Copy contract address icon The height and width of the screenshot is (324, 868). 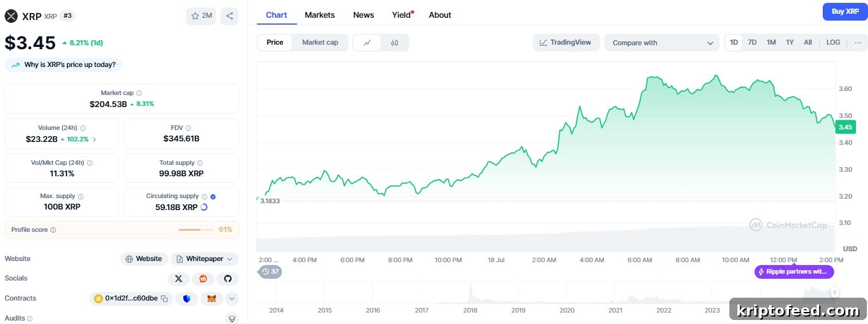(x=164, y=298)
